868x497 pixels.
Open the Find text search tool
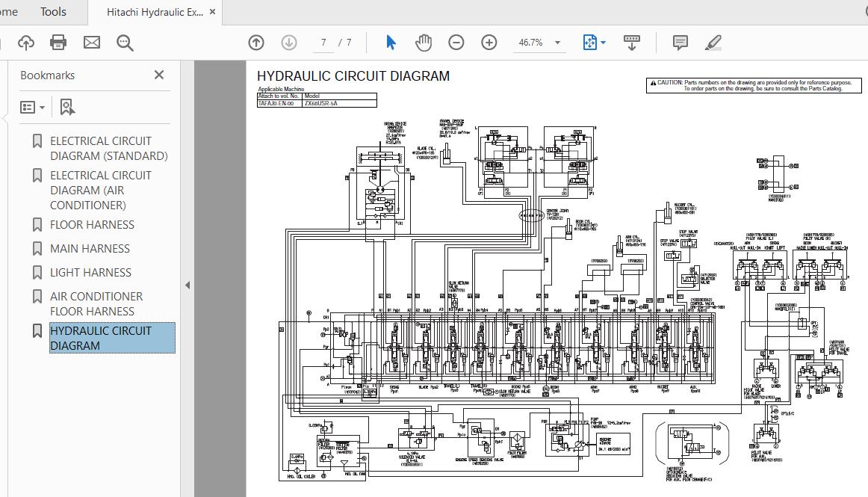click(x=125, y=43)
